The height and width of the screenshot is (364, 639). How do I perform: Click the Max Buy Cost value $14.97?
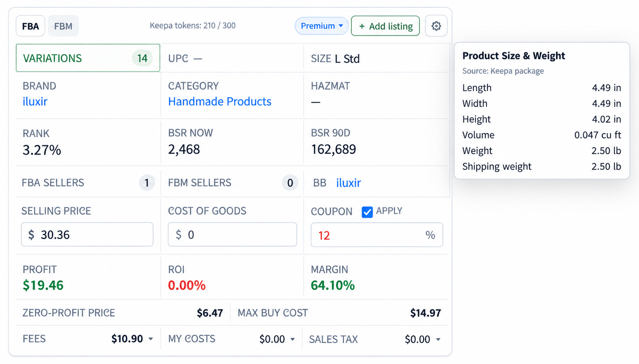click(425, 313)
